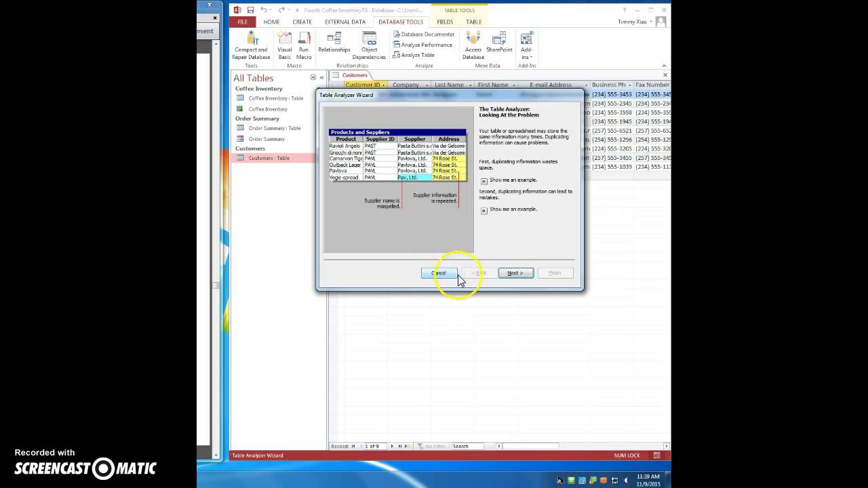Open the FILE tab
Image resolution: width=868 pixels, height=488 pixels.
tap(242, 22)
